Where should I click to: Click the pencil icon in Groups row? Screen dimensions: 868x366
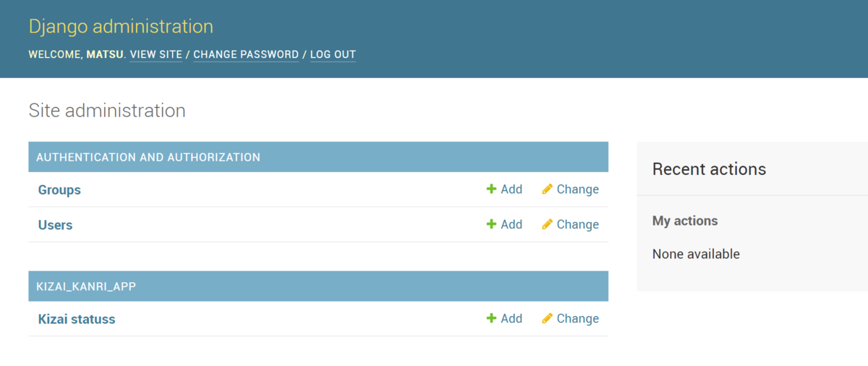tap(548, 190)
